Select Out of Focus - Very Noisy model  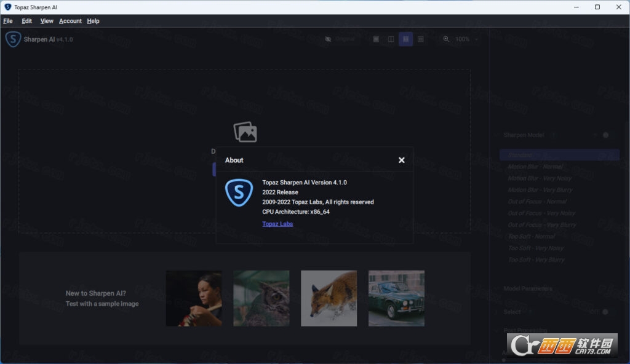[x=541, y=213]
